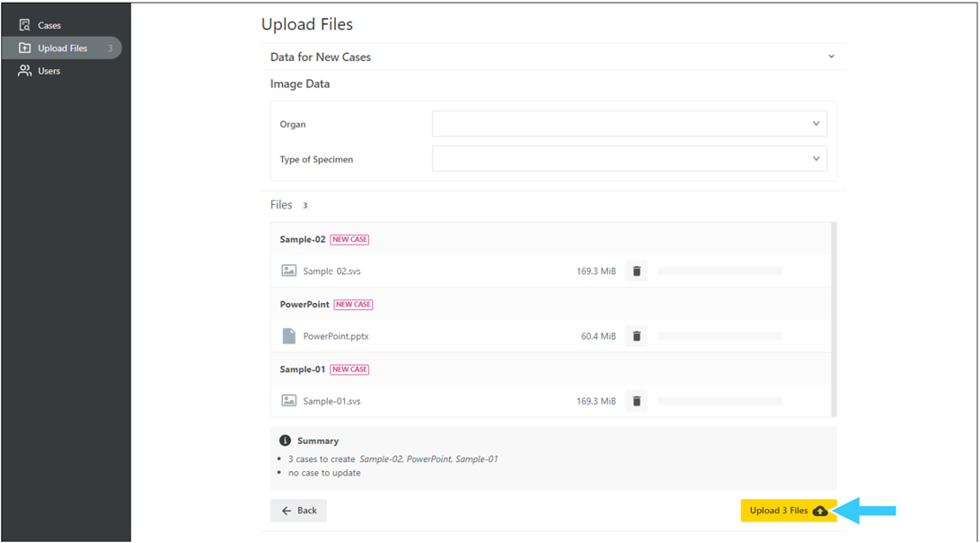
Task: Click the progress bar for Sample-02.svs
Action: point(720,271)
